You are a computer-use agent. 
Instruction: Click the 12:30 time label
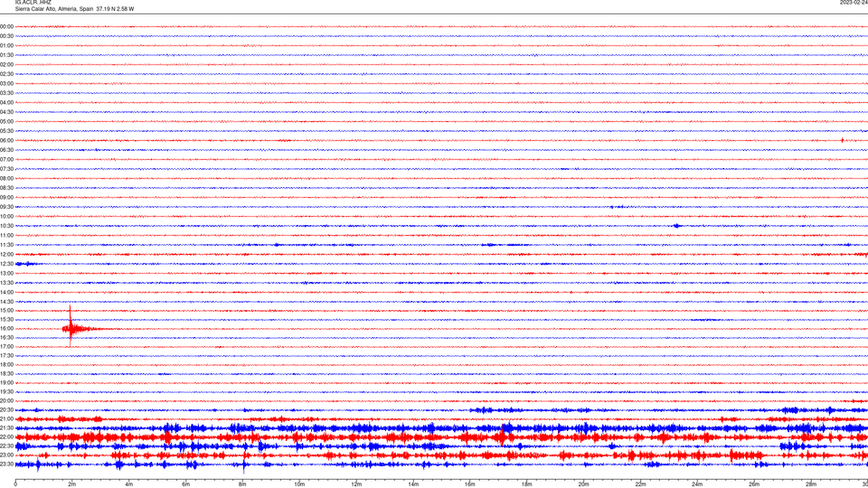(x=6, y=264)
